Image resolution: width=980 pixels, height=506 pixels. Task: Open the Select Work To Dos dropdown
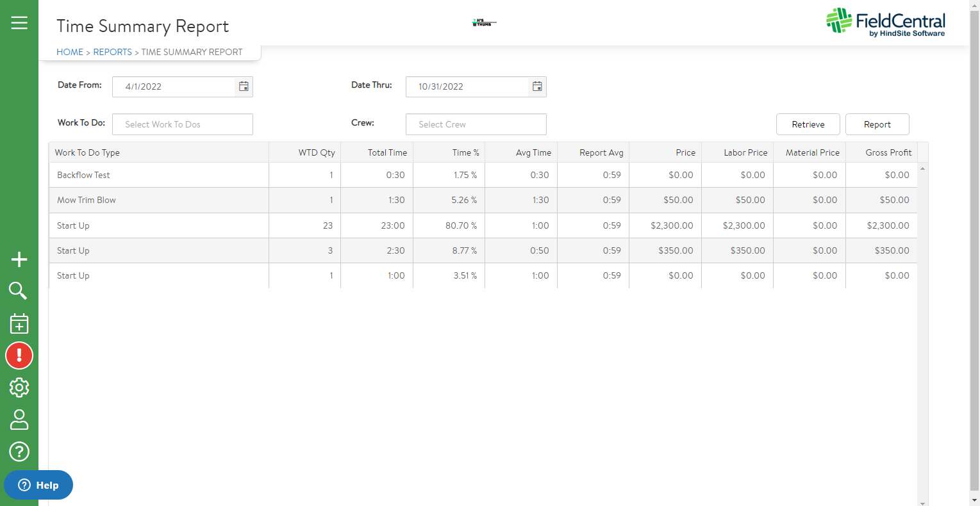pos(182,124)
